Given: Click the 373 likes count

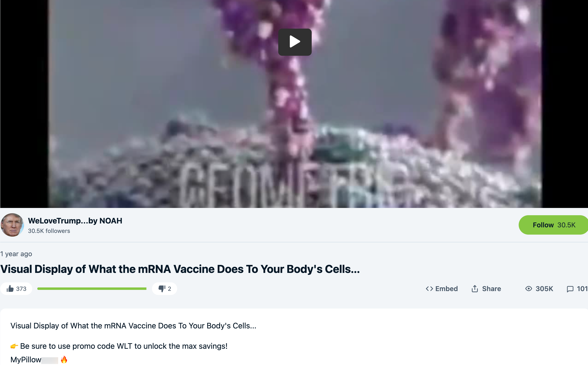Looking at the screenshot, I should pyautogui.click(x=21, y=289).
